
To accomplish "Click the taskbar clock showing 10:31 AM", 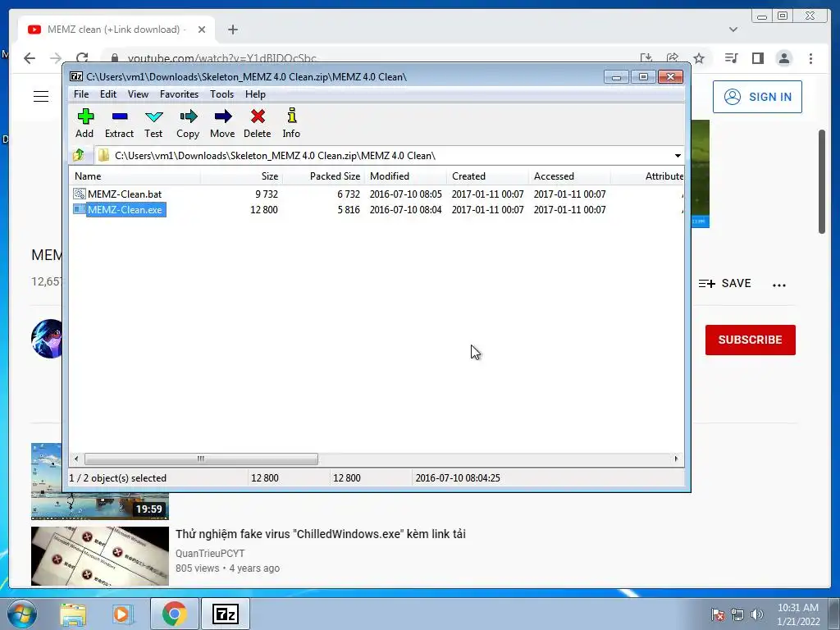I will click(798, 614).
